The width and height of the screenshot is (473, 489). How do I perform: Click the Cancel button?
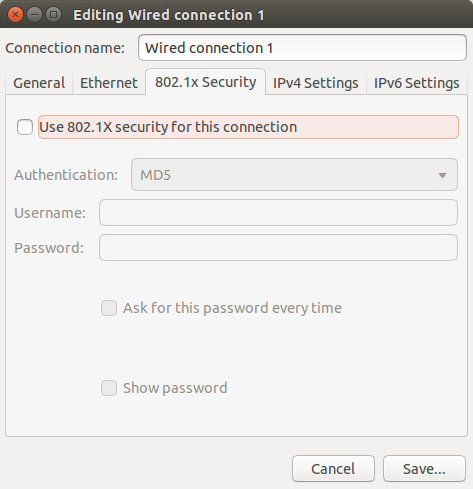click(333, 469)
